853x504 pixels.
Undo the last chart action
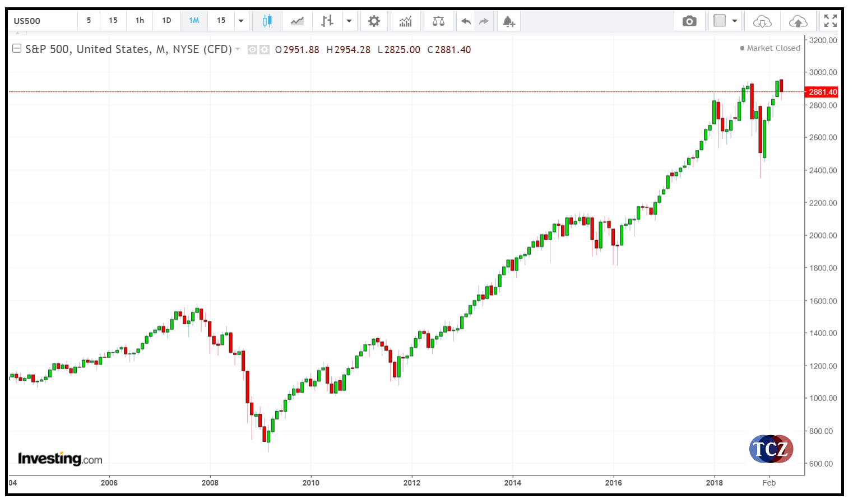(x=466, y=21)
